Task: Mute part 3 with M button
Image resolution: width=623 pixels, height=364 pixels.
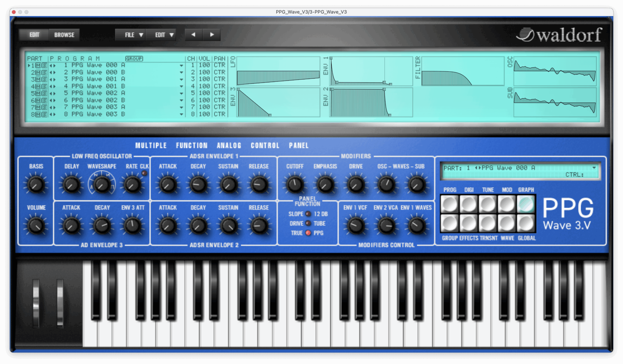Action: 38,79
